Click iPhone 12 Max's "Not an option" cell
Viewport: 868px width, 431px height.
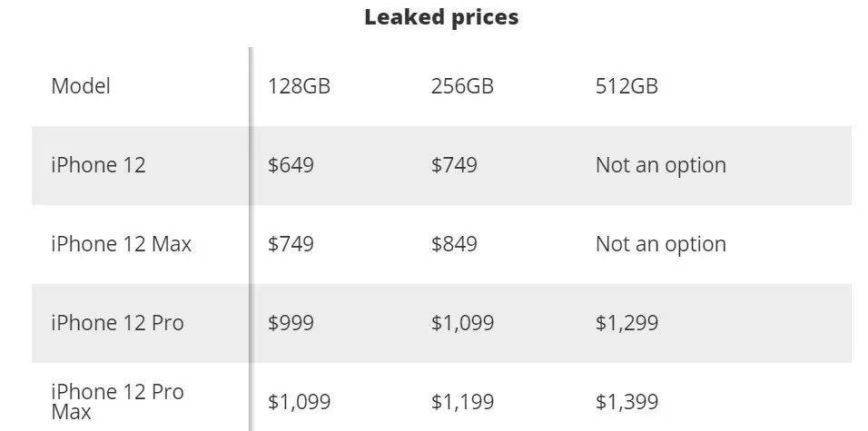(x=661, y=244)
